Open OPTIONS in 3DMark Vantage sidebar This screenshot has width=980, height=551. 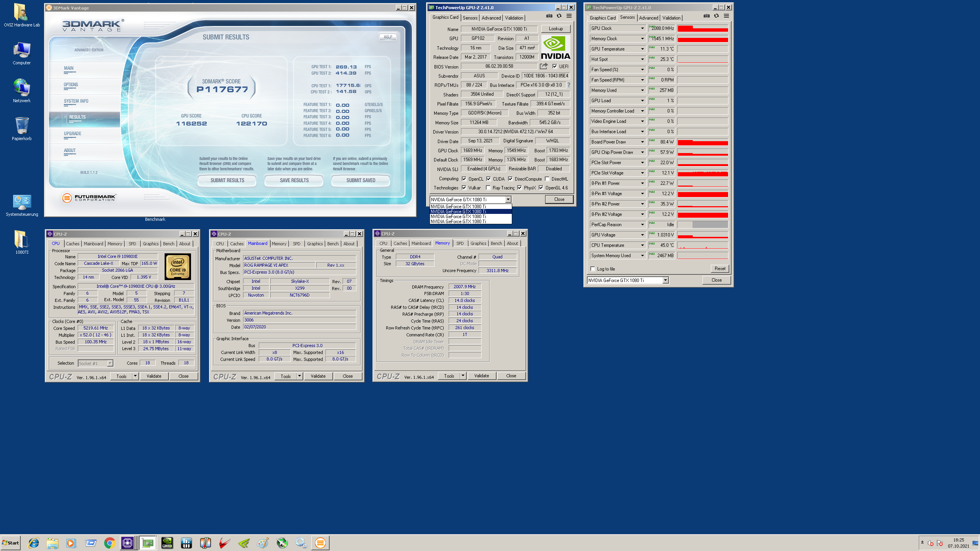coord(71,85)
